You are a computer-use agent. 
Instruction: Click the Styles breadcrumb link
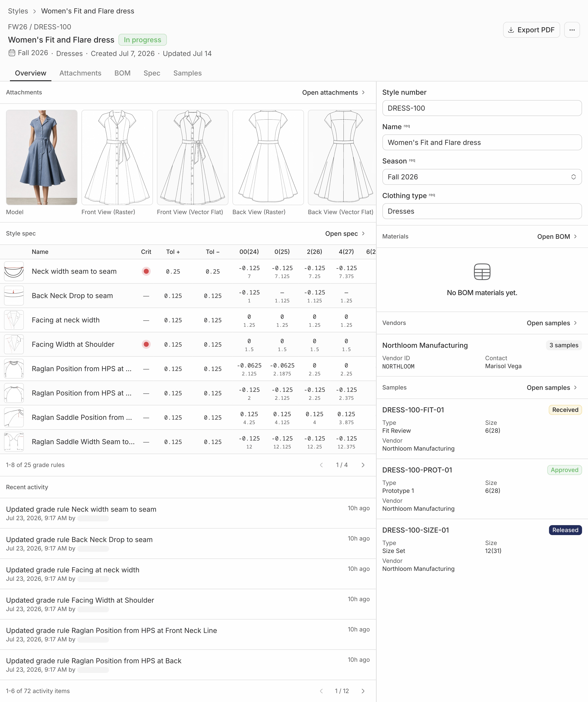tap(18, 11)
